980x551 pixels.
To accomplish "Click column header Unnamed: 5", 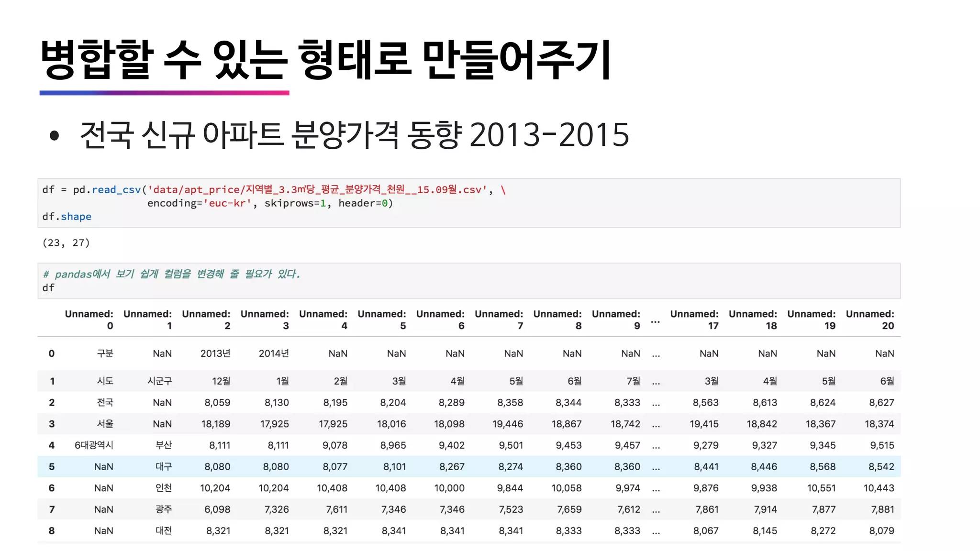I will tap(381, 320).
